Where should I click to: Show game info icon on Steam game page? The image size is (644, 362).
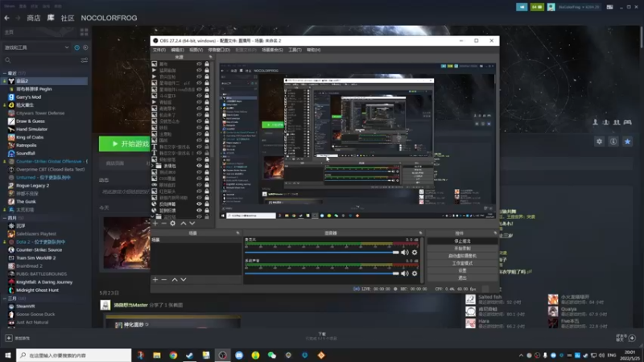613,142
